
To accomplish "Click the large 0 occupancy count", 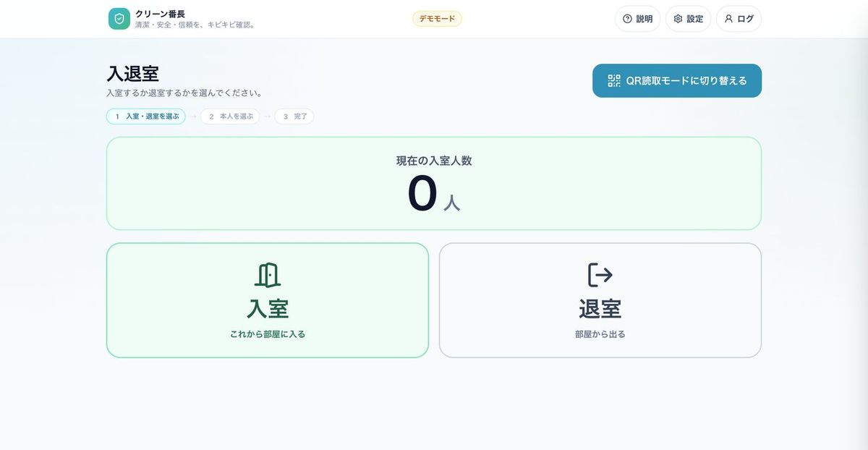I will coord(422,195).
